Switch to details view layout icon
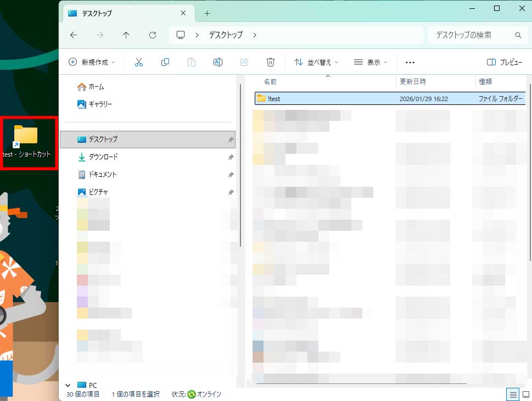Viewport: 532px width, 401px height. point(513,394)
